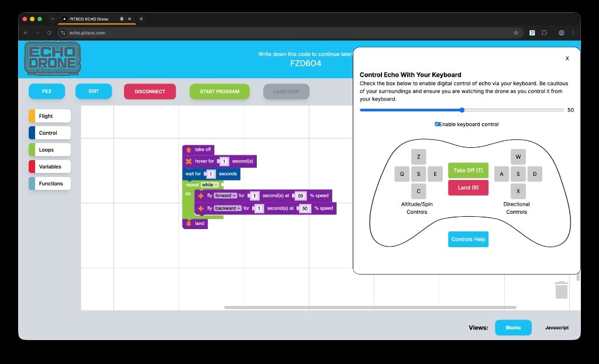Viewport: 599px width, 364px height.
Task: Open the Loops block category
Action: pyautogui.click(x=50, y=150)
